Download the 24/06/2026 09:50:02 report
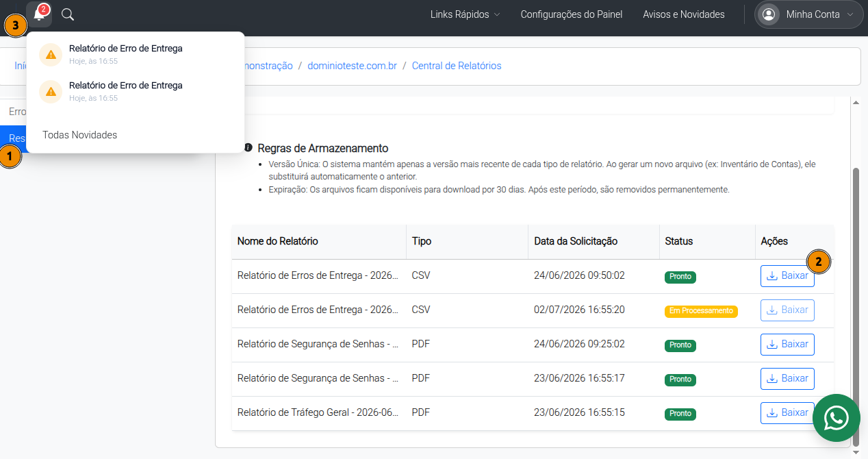The height and width of the screenshot is (459, 868). coord(787,276)
